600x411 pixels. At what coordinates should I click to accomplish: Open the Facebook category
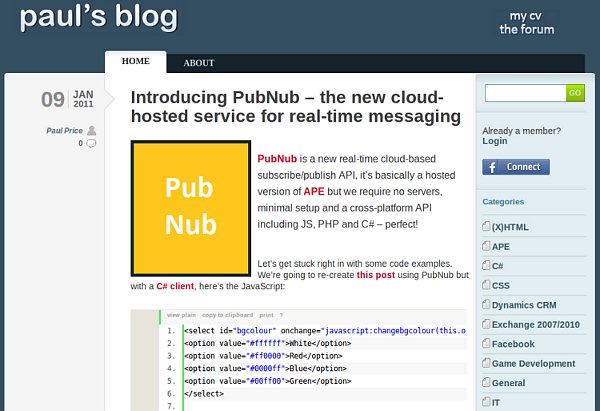(513, 344)
